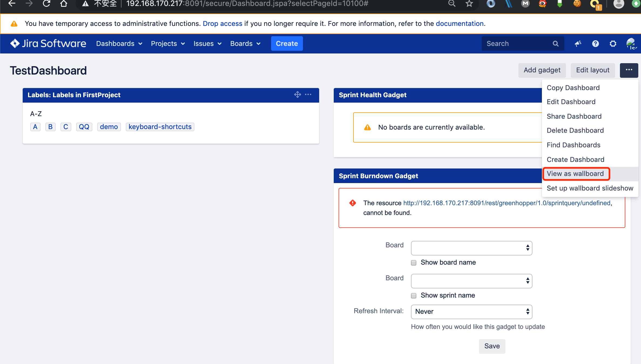Expand the Boards menu

pos(245,43)
